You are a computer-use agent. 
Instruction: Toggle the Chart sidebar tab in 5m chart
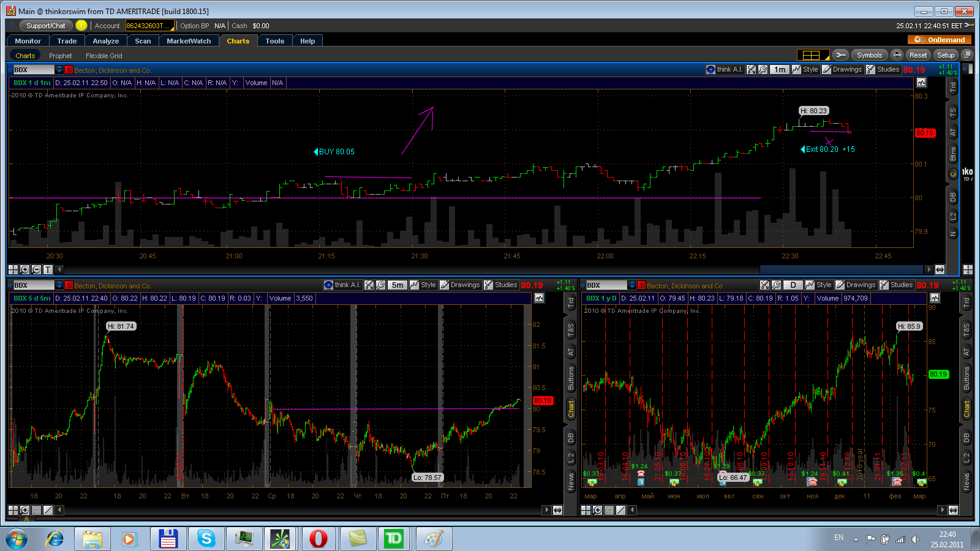coord(571,409)
